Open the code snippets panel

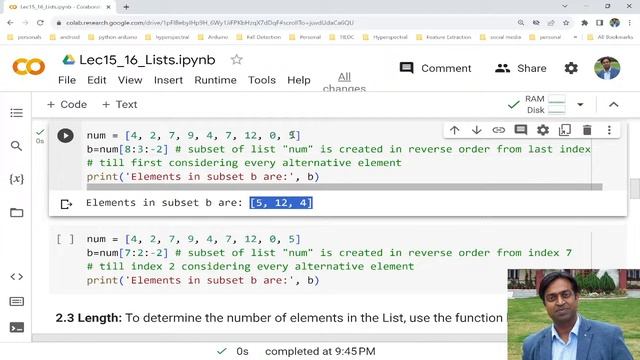point(16,277)
